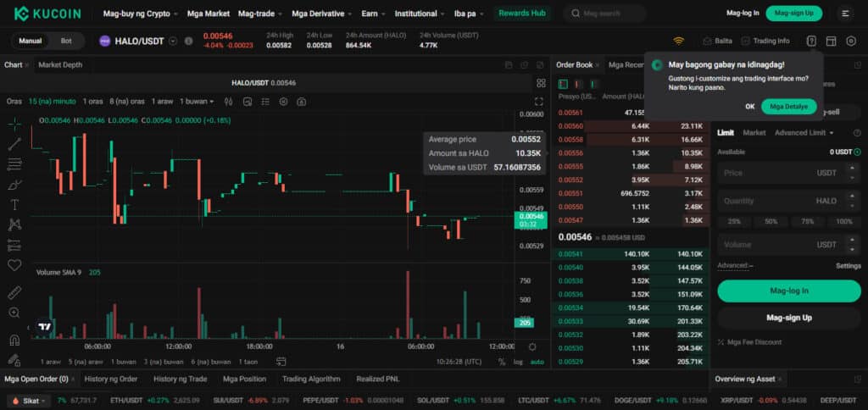Select the Market order type tab

click(754, 133)
